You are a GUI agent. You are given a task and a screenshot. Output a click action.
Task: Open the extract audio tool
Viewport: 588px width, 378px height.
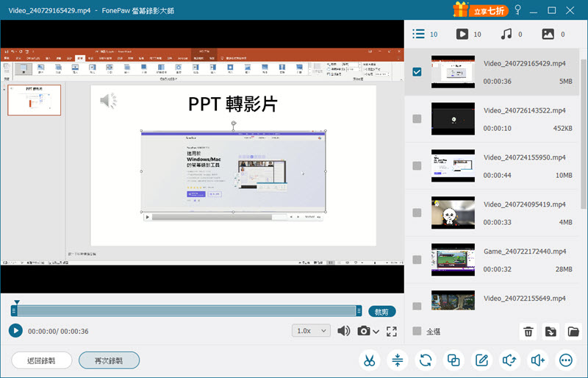[x=509, y=360]
